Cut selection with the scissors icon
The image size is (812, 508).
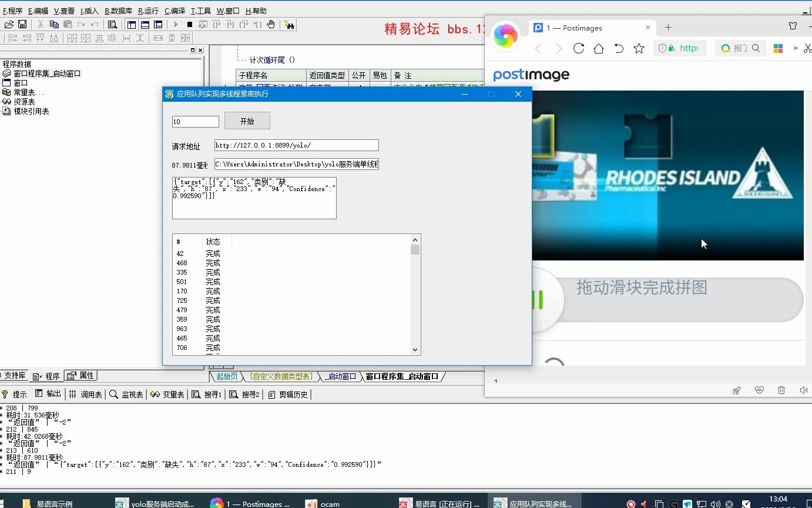click(41, 24)
